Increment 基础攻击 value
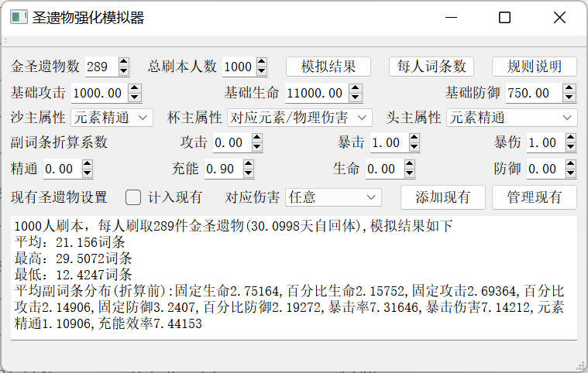Viewport: 588px width, 373px height. [x=135, y=88]
